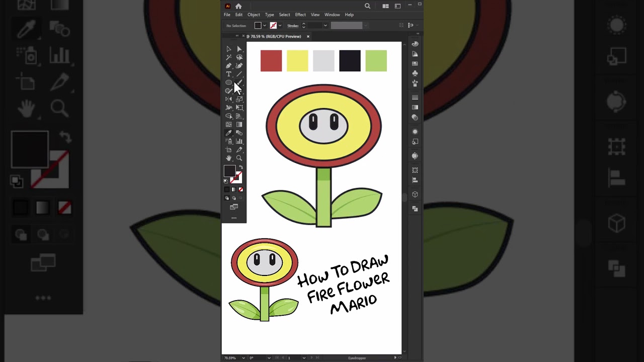This screenshot has height=362, width=644.
Task: Select the Ellipse shape tool
Action: 228,82
